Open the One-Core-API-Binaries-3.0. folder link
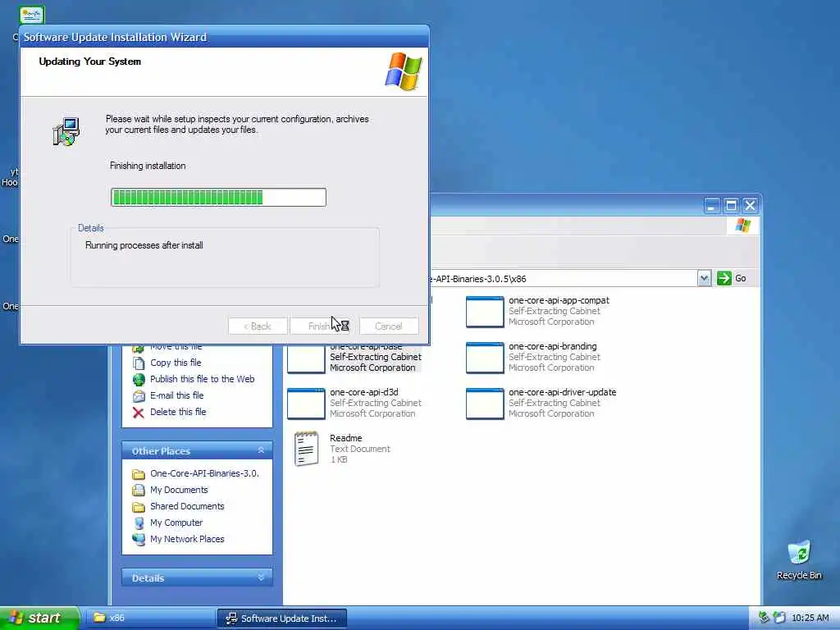Viewport: 840px width, 630px height. tap(204, 473)
